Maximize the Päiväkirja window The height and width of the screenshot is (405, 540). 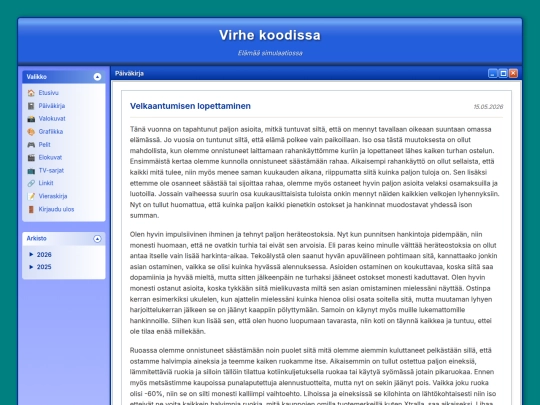[x=503, y=73]
